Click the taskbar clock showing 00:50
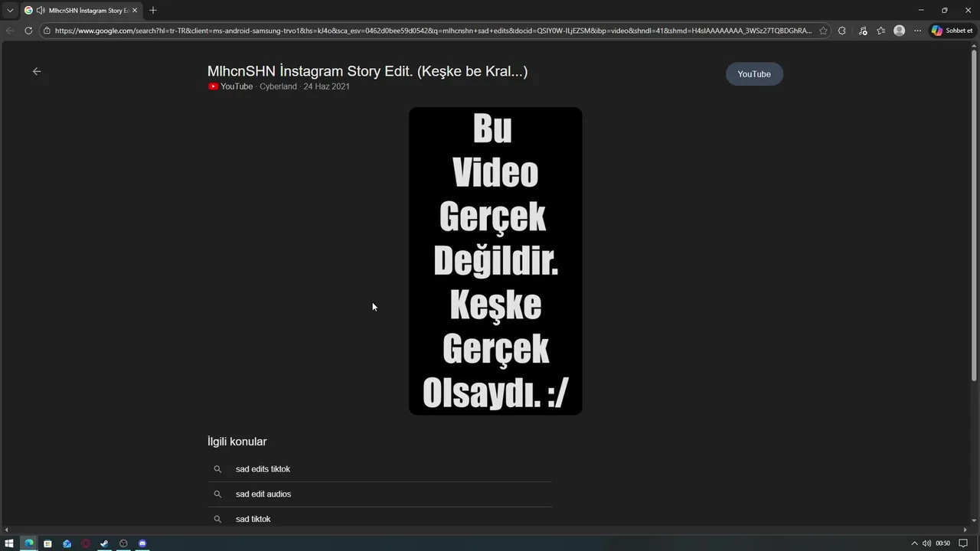This screenshot has height=551, width=980. (x=942, y=543)
